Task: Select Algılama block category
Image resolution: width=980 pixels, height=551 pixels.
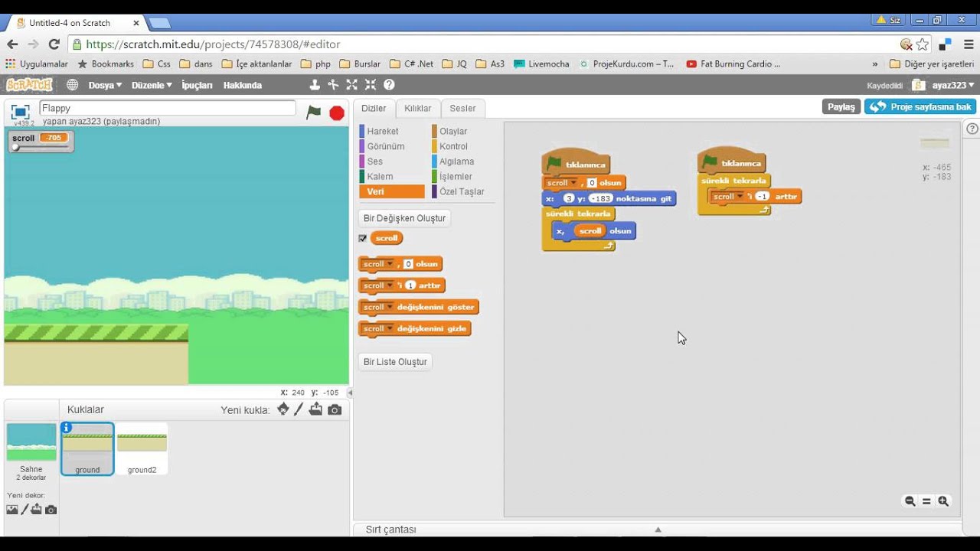Action: point(456,161)
